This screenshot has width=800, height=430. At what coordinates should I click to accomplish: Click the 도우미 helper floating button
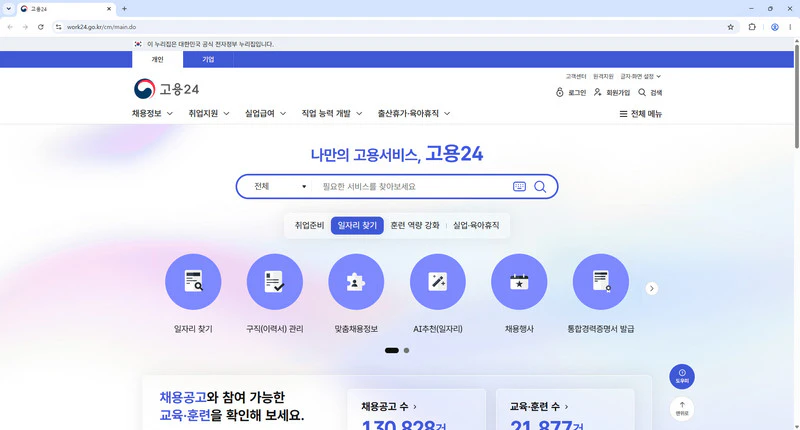(x=682, y=376)
